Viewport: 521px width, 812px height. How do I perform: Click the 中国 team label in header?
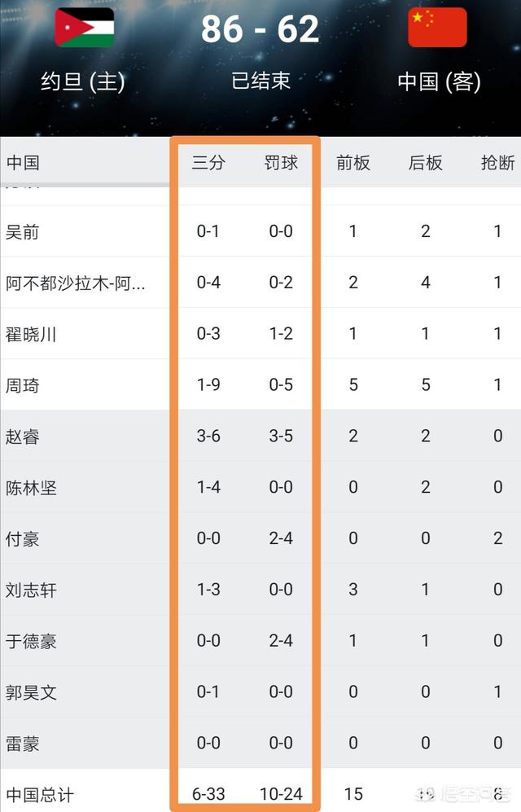pos(24,163)
